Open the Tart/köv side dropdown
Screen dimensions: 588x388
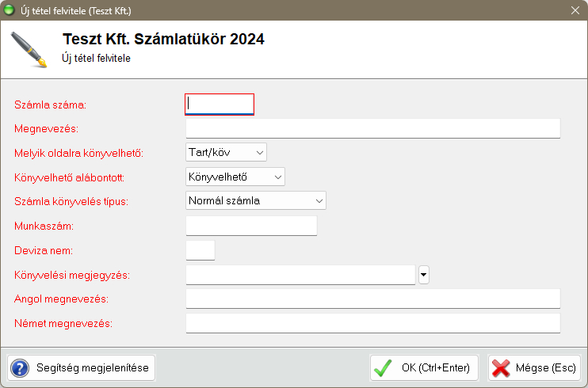[x=227, y=152]
